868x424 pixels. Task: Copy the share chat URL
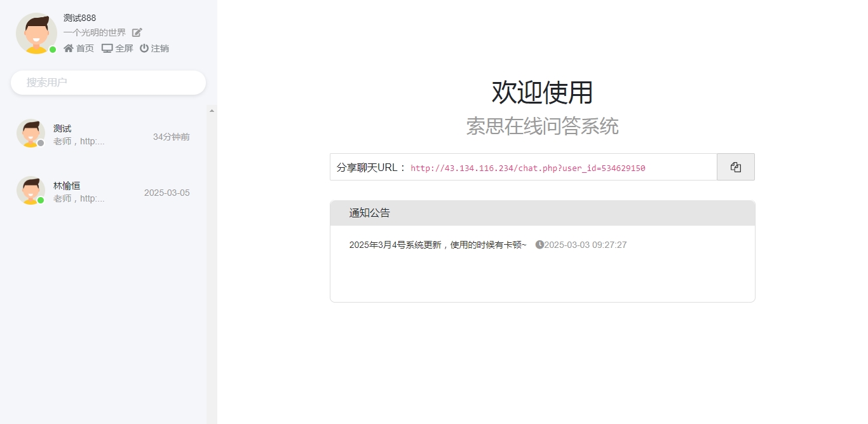[x=735, y=167]
